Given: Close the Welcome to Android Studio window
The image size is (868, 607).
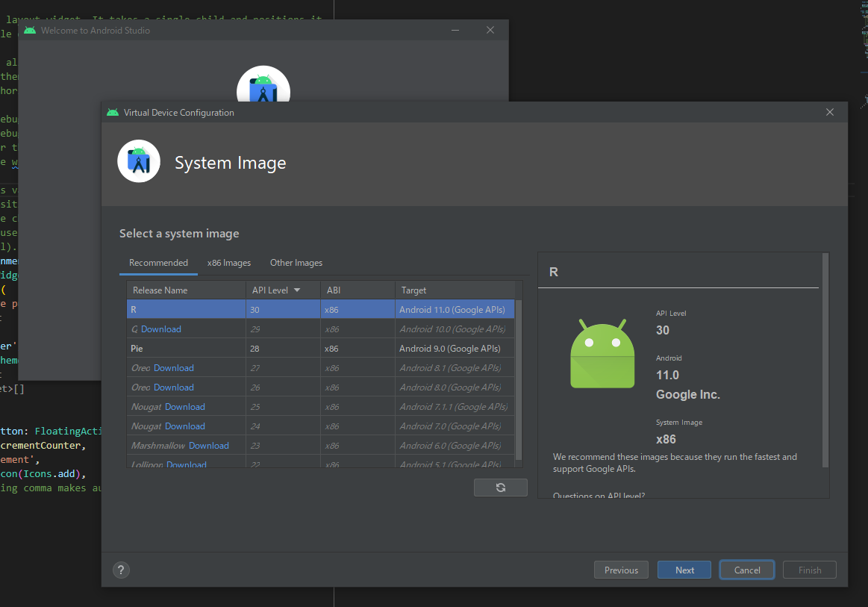Looking at the screenshot, I should click(x=490, y=30).
